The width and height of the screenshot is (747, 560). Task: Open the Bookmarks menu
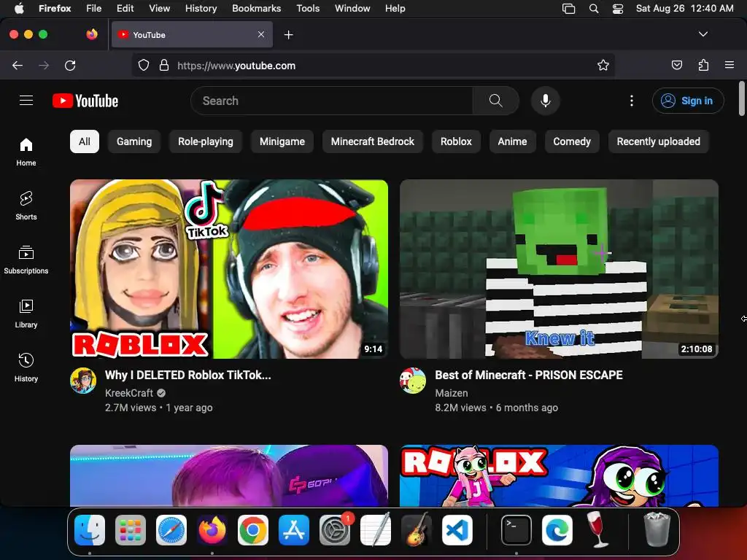click(x=256, y=9)
